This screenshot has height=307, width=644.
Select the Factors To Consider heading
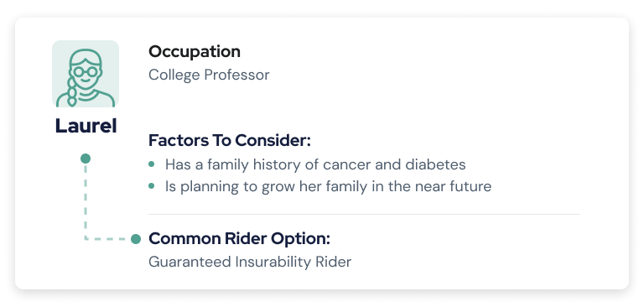pos(230,141)
